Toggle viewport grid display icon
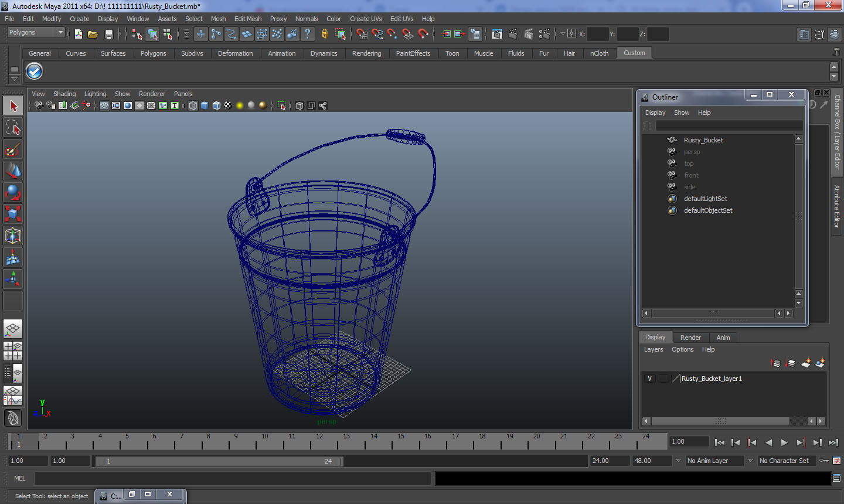844x504 pixels. 104,105
